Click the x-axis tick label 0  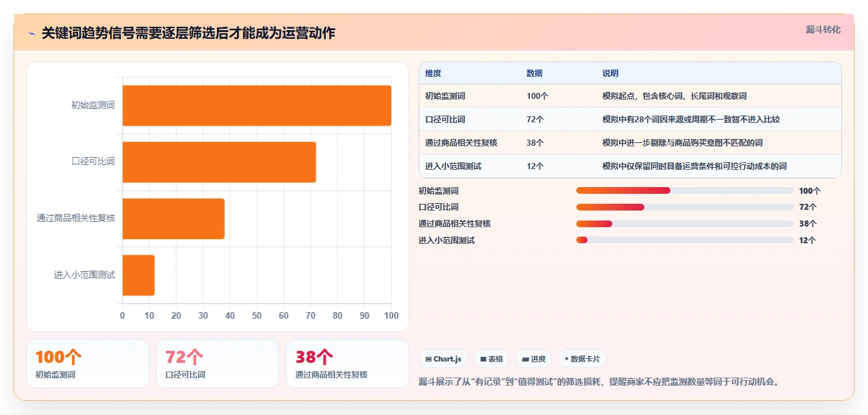122,315
